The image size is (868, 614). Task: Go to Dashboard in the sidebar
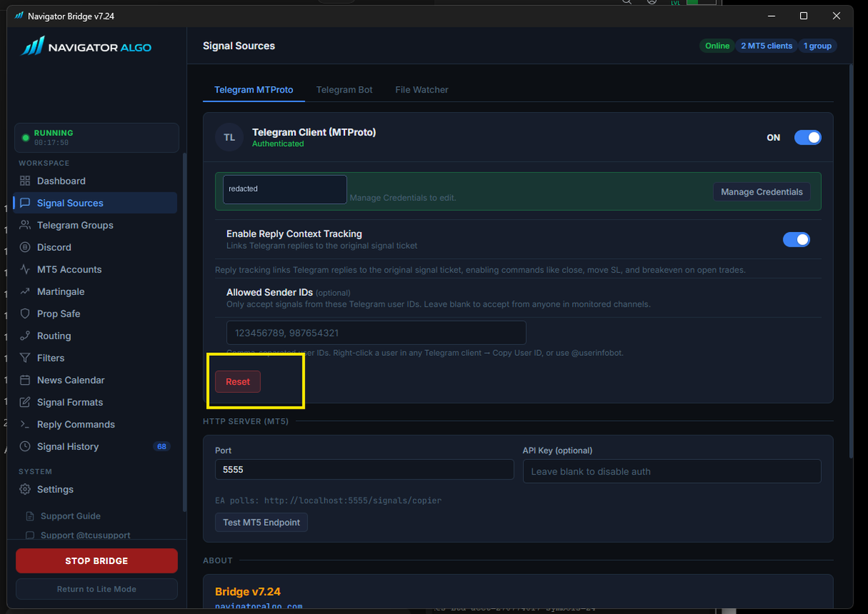(95, 181)
